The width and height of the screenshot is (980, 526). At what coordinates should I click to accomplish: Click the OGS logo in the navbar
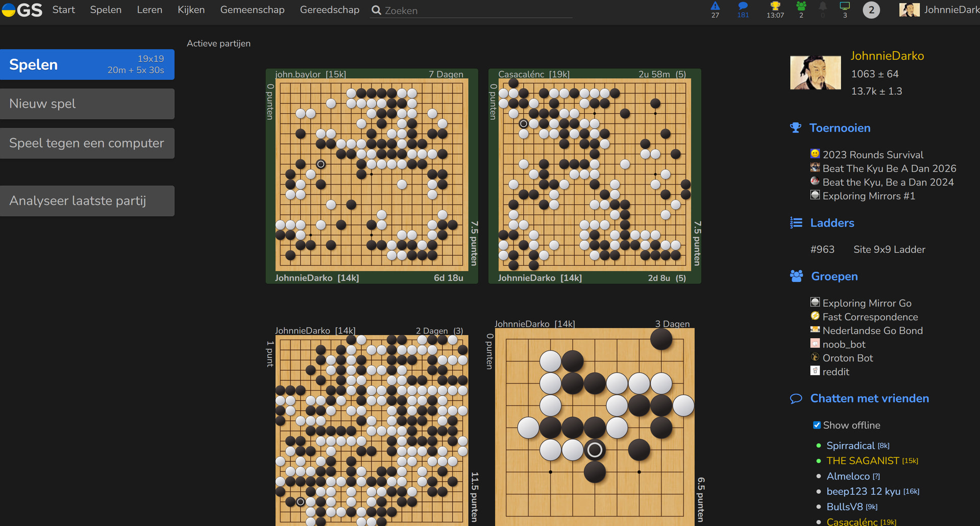[22, 10]
